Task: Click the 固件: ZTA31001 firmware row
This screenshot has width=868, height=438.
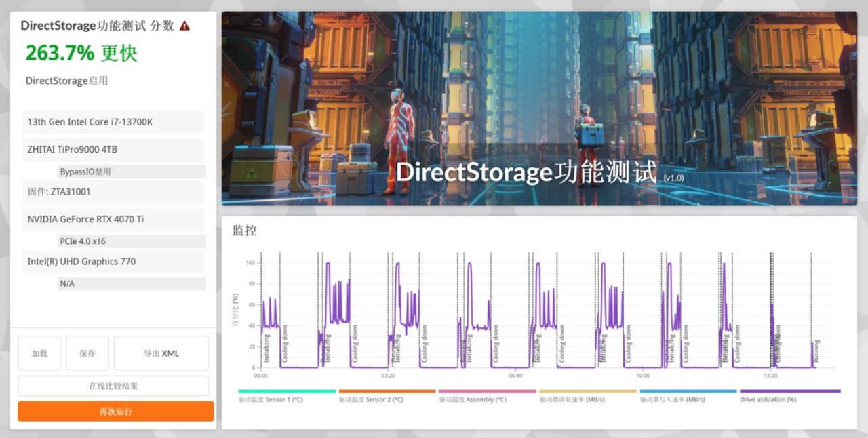Action: [x=113, y=192]
